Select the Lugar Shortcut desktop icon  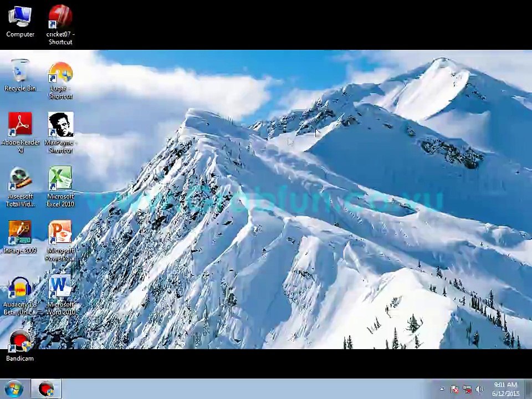point(60,80)
